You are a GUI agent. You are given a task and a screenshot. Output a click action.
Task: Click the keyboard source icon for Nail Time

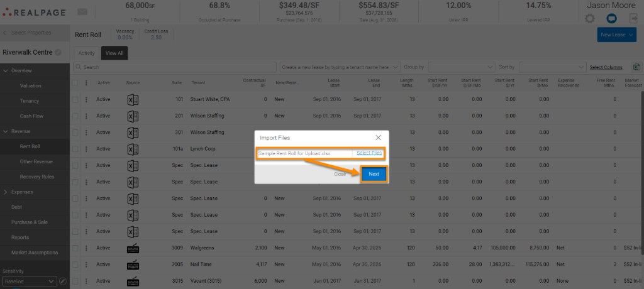point(133,264)
